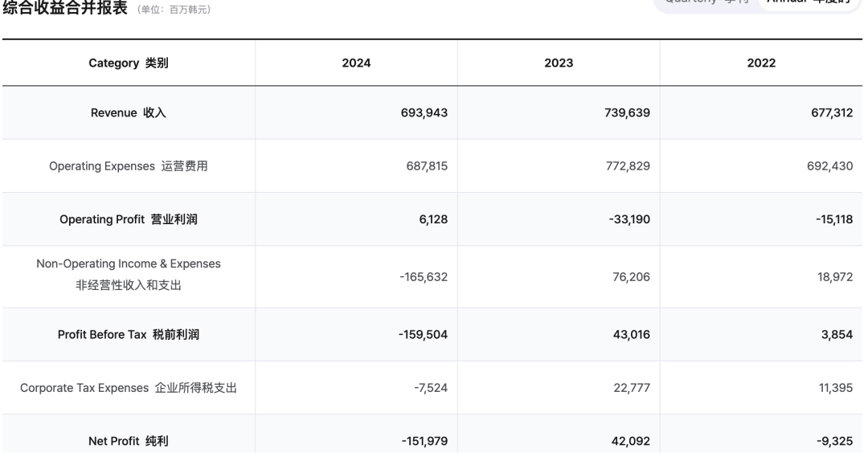Click the 2024 net profit value -151,979
This screenshot has width=868, height=453.
coord(423,440)
